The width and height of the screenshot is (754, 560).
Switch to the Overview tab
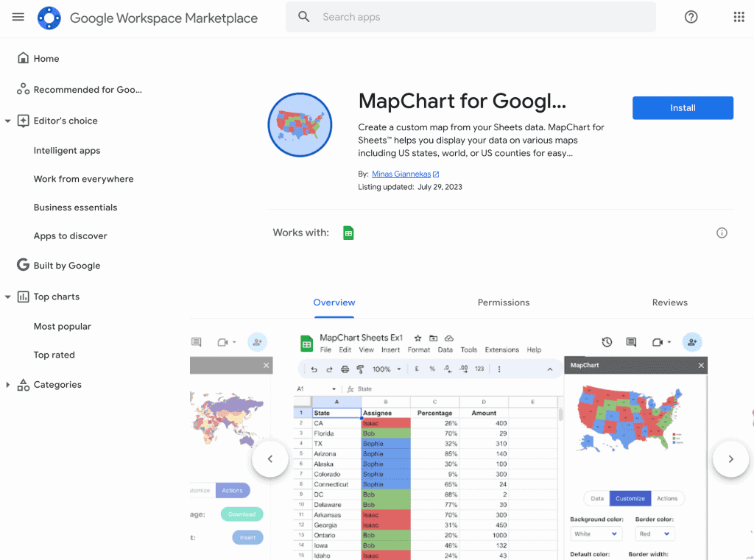click(334, 302)
